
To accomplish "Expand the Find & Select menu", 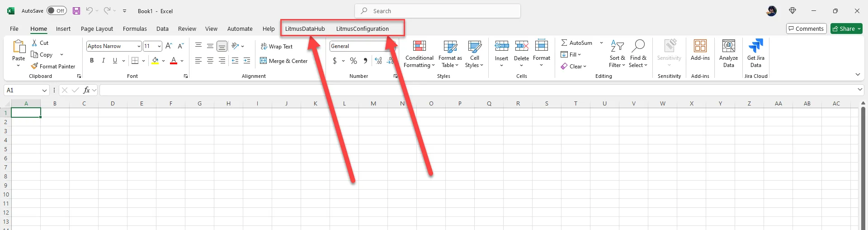I will (x=638, y=53).
